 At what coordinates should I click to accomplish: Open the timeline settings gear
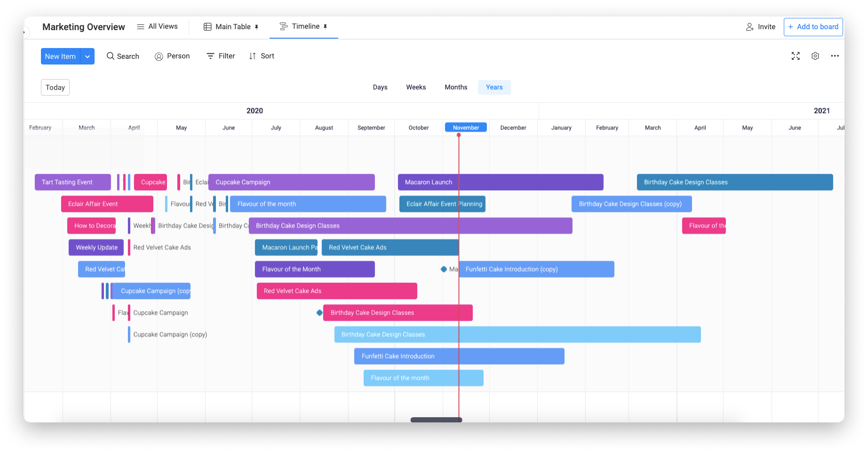815,56
